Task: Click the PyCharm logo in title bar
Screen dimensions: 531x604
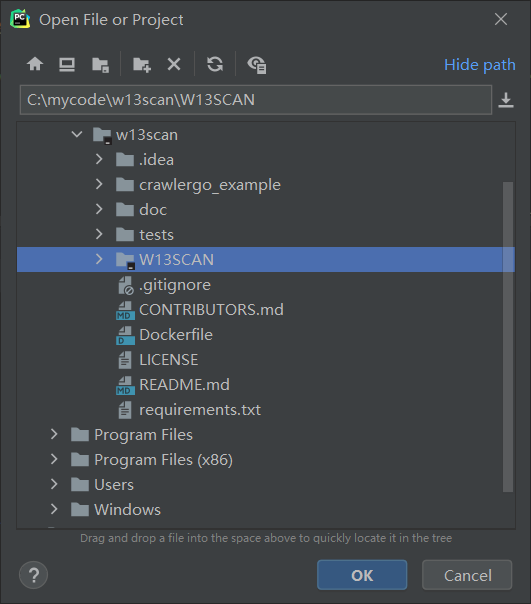Action: tap(20, 19)
